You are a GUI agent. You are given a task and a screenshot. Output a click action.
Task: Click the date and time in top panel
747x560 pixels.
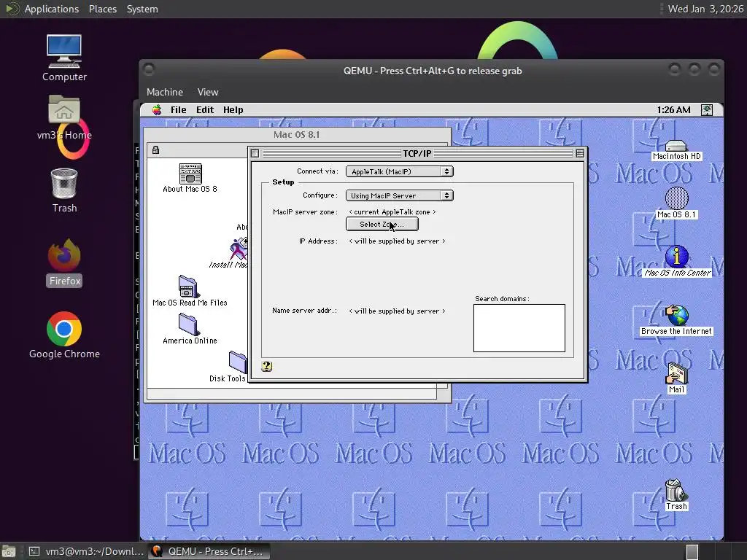pyautogui.click(x=705, y=9)
